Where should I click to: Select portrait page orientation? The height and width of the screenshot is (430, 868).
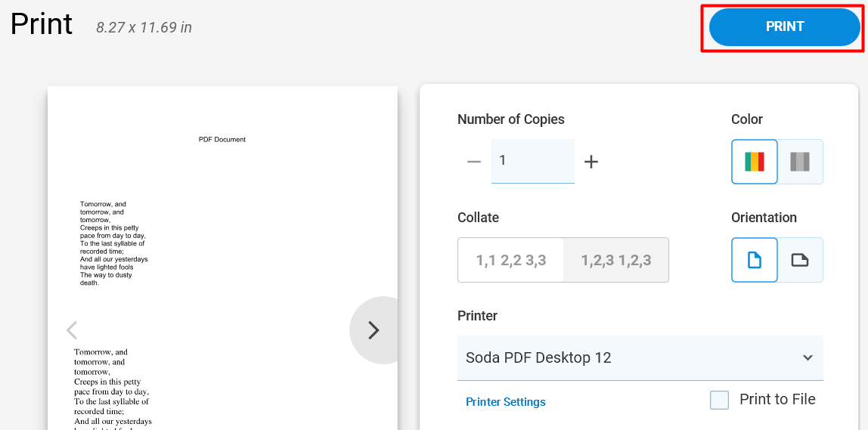[755, 259]
